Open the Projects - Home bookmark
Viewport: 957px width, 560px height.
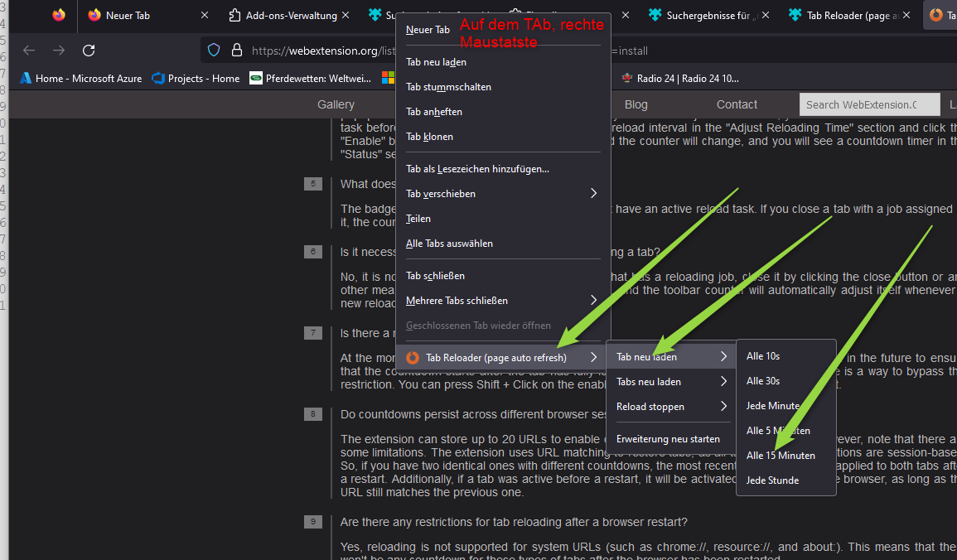point(196,79)
